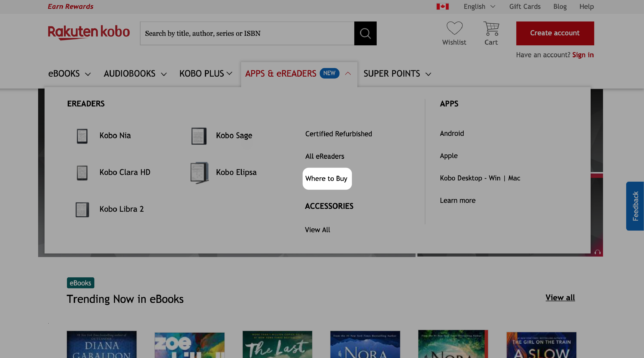Click the Create account button
This screenshot has width=644, height=358.
pyautogui.click(x=555, y=33)
